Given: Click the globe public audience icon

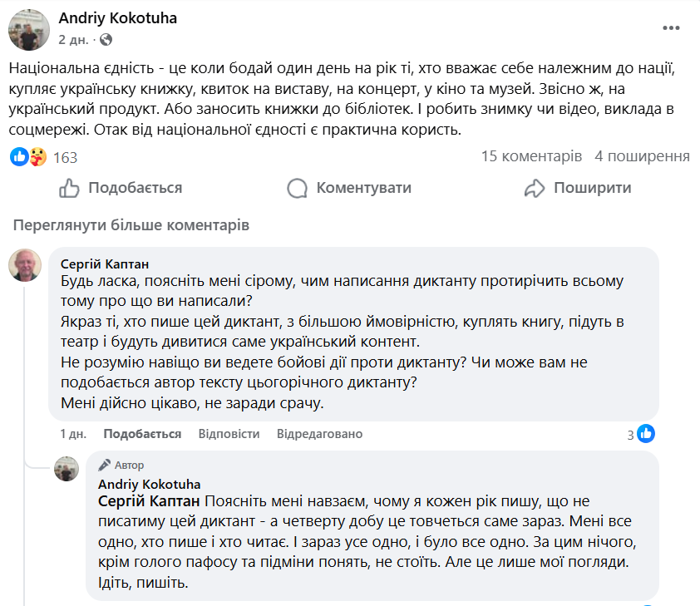Looking at the screenshot, I should pyautogui.click(x=106, y=40).
